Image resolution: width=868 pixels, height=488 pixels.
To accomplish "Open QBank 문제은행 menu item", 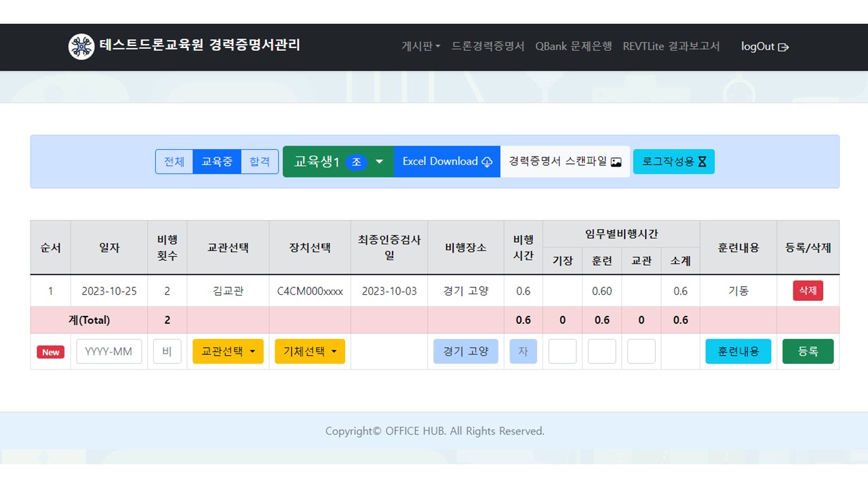I will [x=573, y=47].
